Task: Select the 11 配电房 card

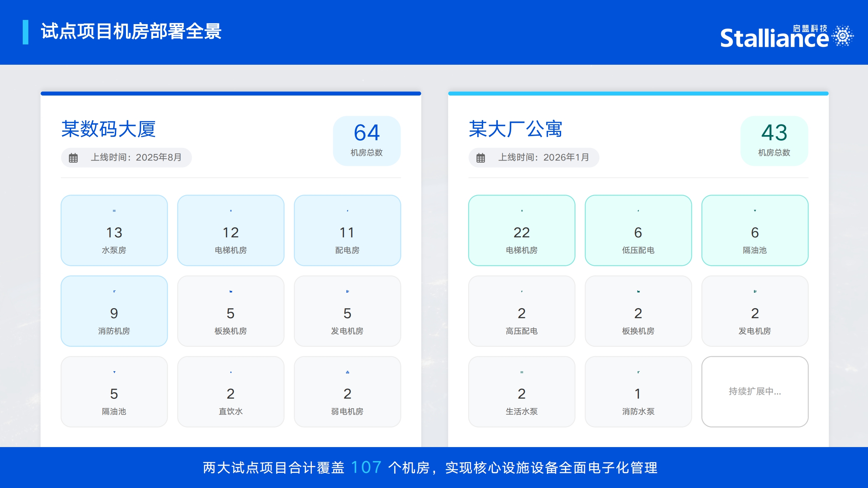Action: tap(347, 231)
